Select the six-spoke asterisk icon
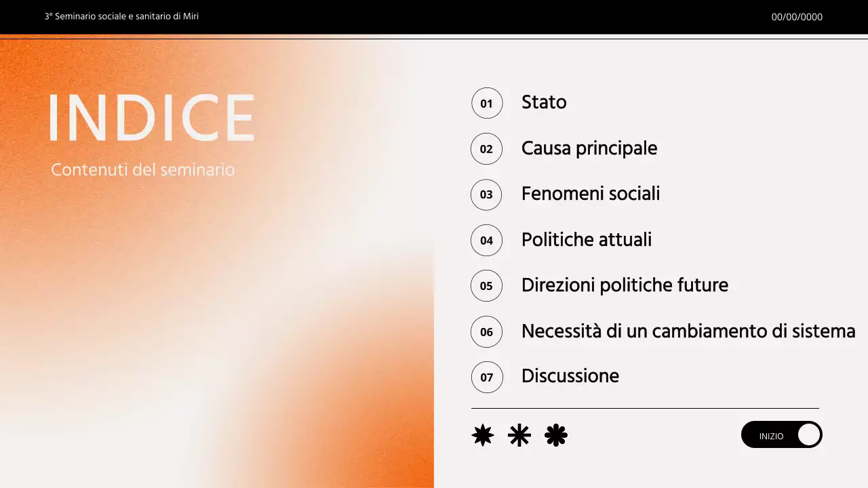This screenshot has height=488, width=868. [519, 434]
